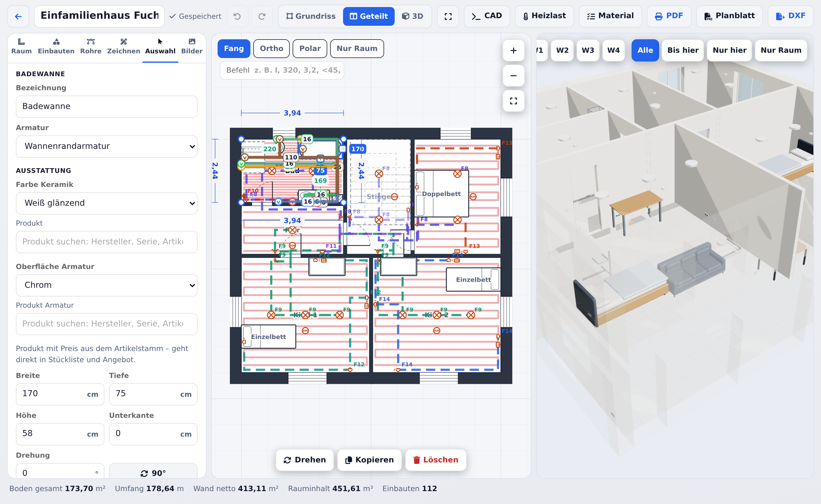
Task: Switch to Grundriss view
Action: (311, 16)
